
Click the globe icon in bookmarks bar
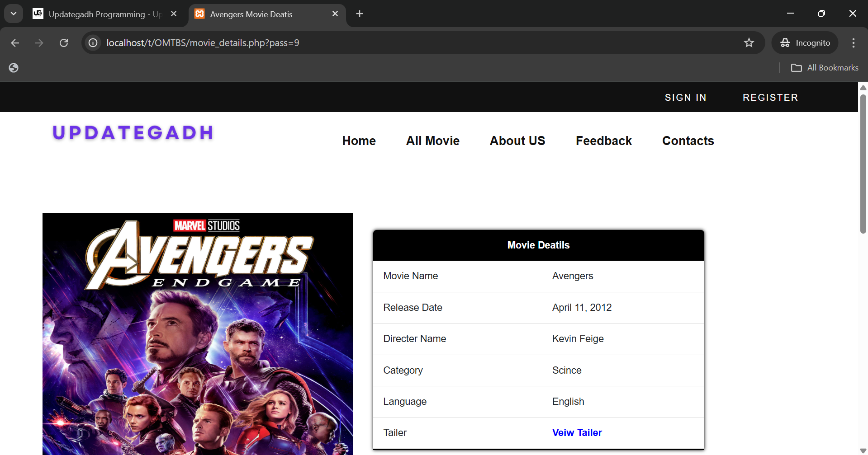point(14,68)
